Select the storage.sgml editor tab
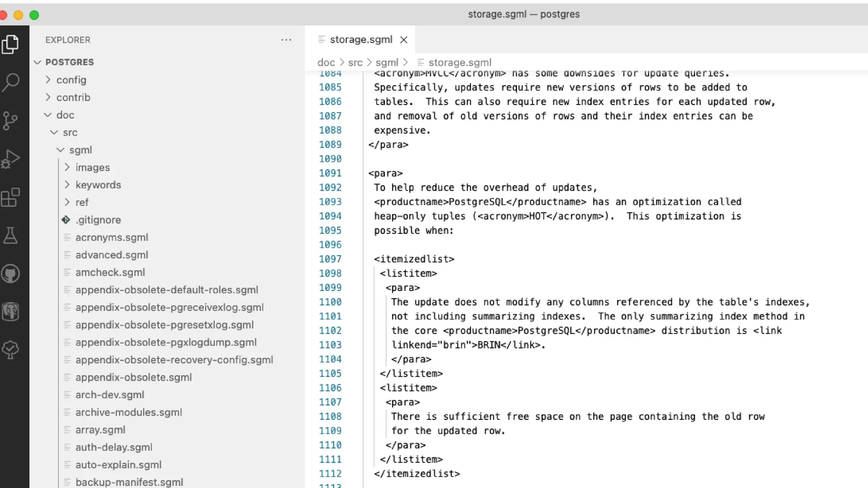The width and height of the screenshot is (868, 488). pyautogui.click(x=361, y=40)
